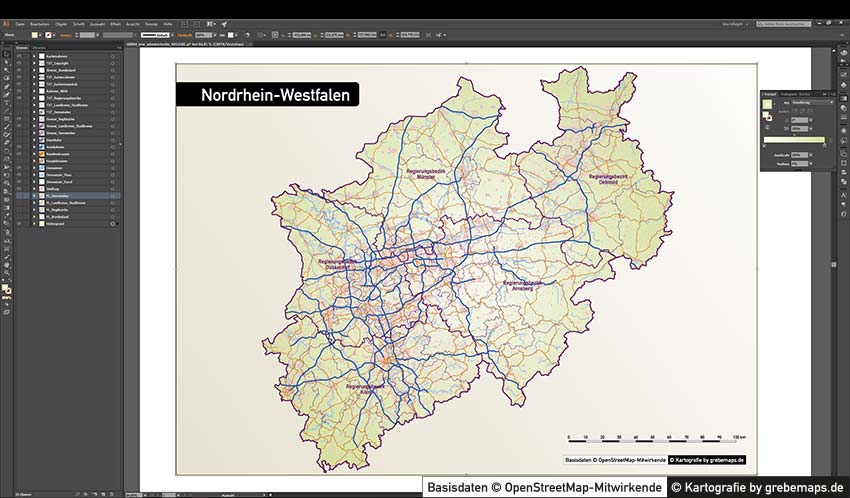Open the Datei menu
850x498 pixels.
point(20,23)
